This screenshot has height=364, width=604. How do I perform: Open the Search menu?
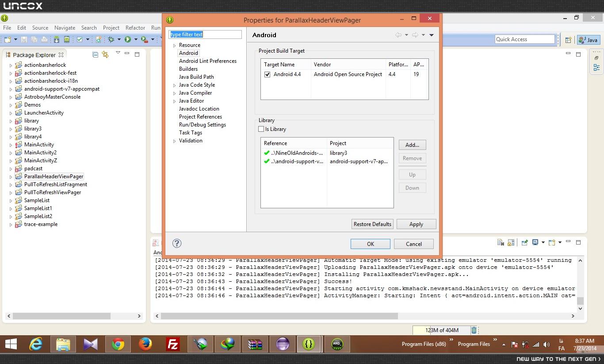click(89, 27)
